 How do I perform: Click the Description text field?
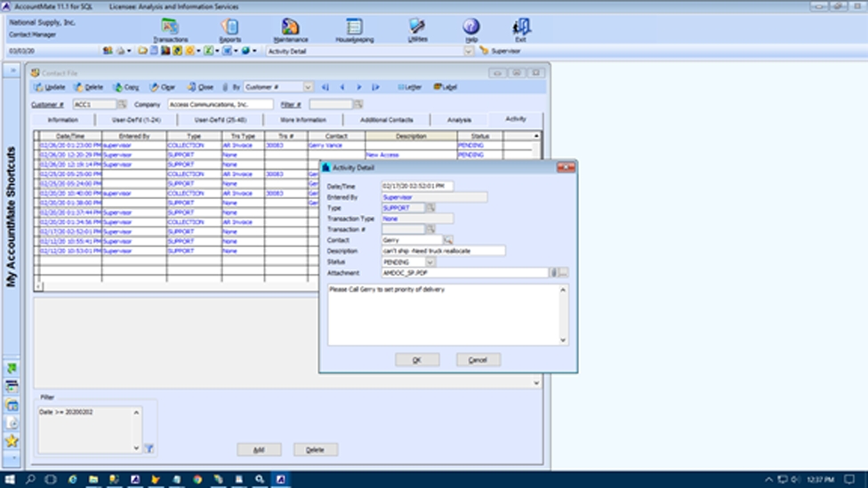(x=443, y=251)
